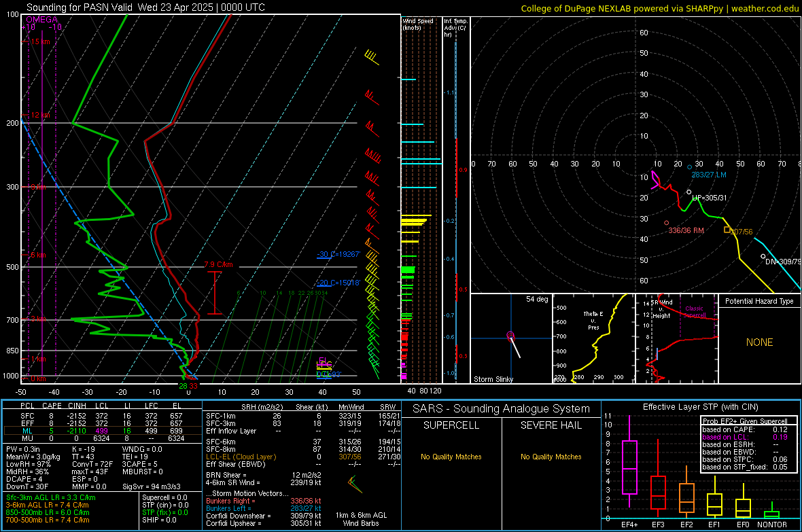The width and height of the screenshot is (802, 532).
Task: Click the 'SFC-1km' kinematics row label
Action: point(220,416)
